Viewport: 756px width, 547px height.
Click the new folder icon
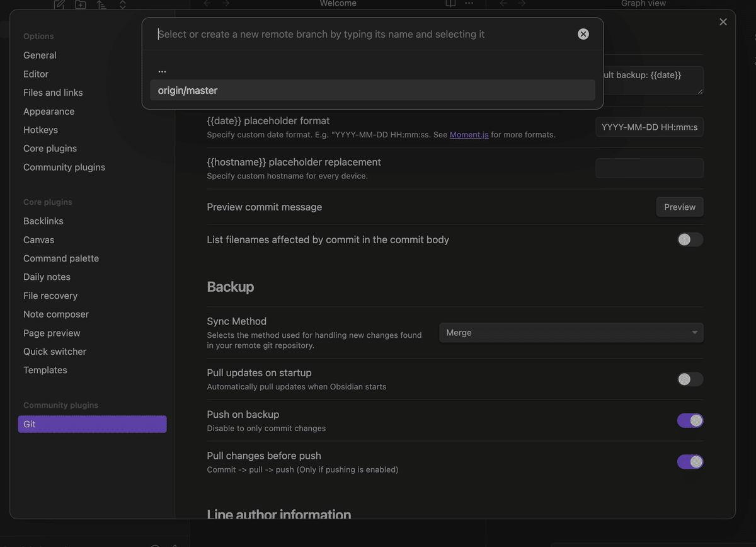[81, 4]
